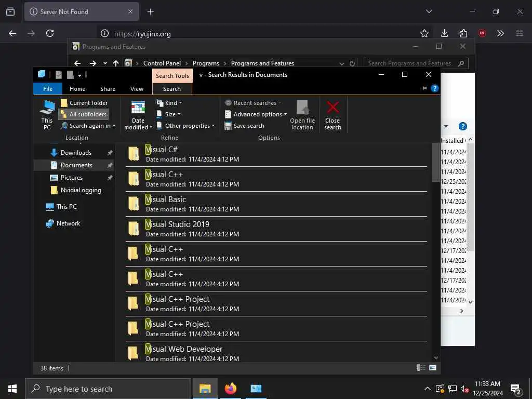Open Firefox application menu hamburger
The height and width of the screenshot is (399, 532).
(520, 33)
